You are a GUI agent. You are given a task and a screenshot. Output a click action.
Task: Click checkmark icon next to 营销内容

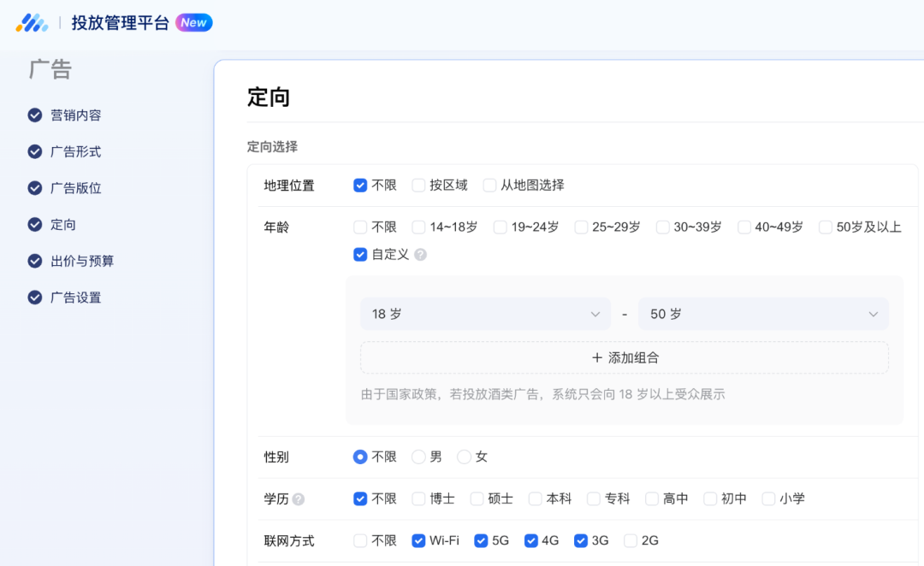(x=35, y=115)
